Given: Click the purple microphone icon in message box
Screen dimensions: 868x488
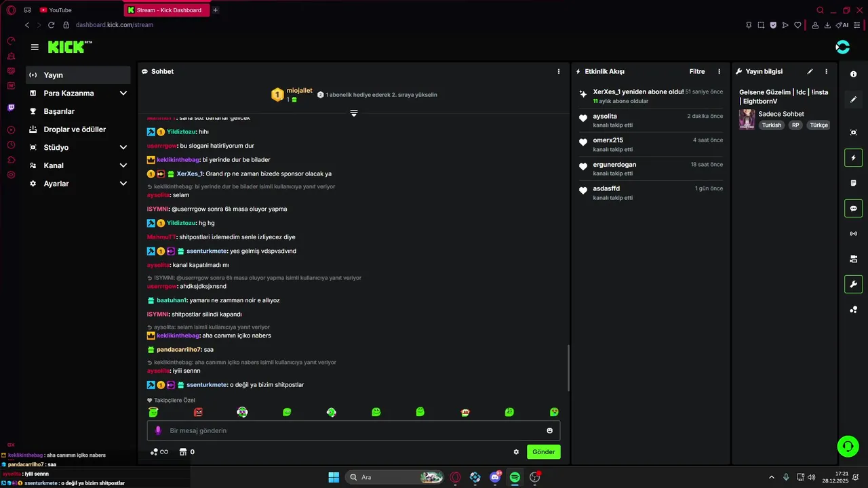Looking at the screenshot, I should (x=158, y=430).
